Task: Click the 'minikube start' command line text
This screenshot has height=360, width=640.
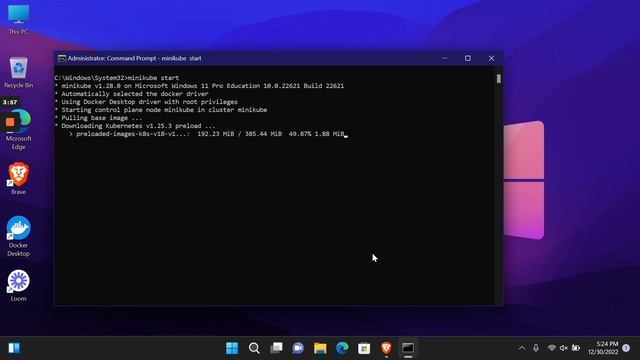Action: point(153,78)
